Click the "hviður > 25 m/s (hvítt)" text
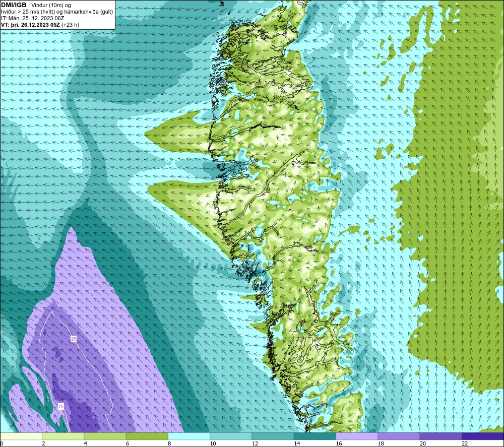The image size is (504, 447). click(x=27, y=12)
